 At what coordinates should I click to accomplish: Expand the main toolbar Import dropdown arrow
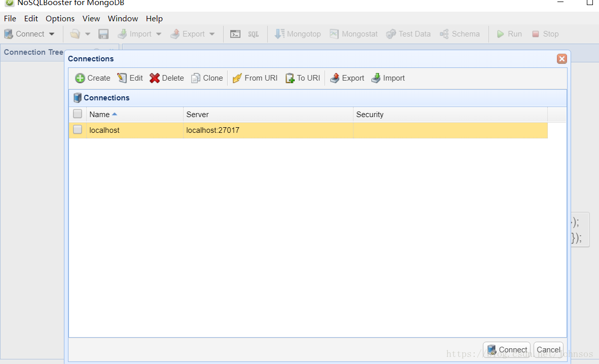pos(159,34)
